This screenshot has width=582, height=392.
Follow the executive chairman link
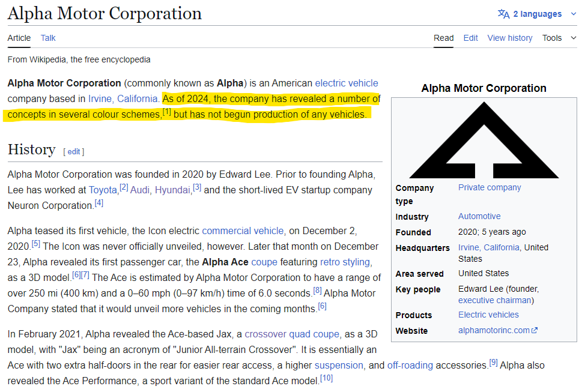495,300
